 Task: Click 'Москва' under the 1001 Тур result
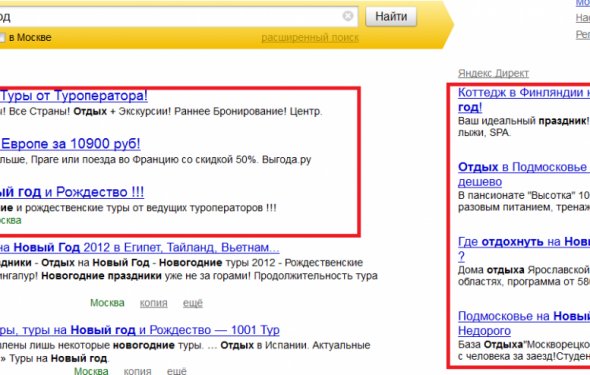[x=91, y=371]
